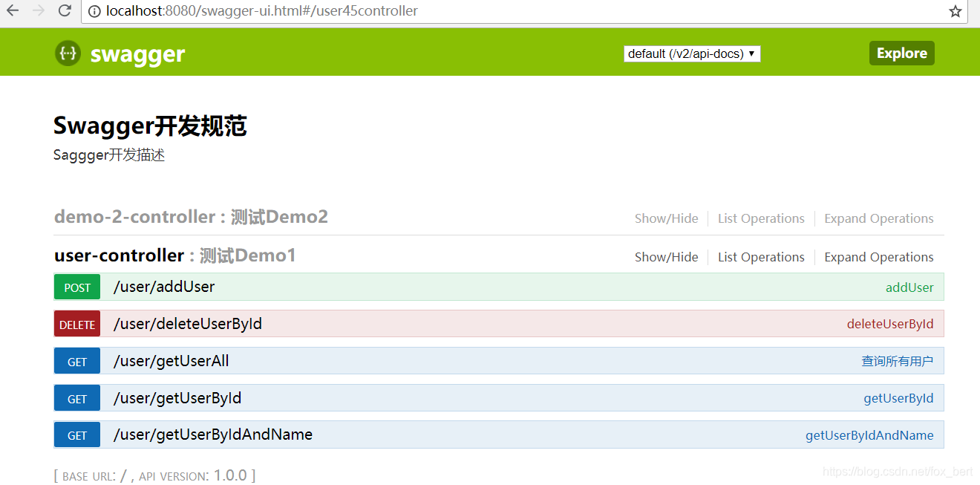Click the getUserByIdAndName summary label on right
Image resolution: width=980 pixels, height=485 pixels.
pos(869,435)
